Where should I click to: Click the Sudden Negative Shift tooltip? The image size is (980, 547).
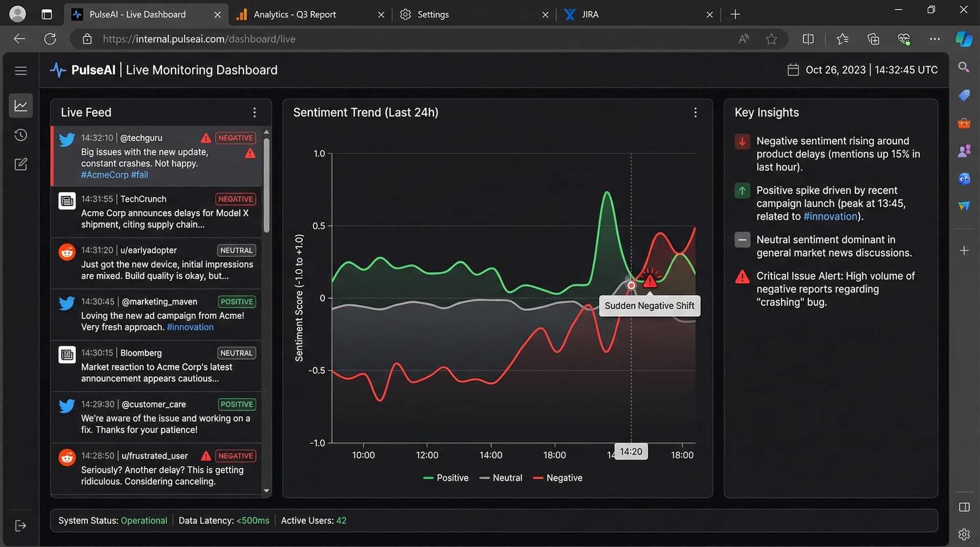[649, 306]
